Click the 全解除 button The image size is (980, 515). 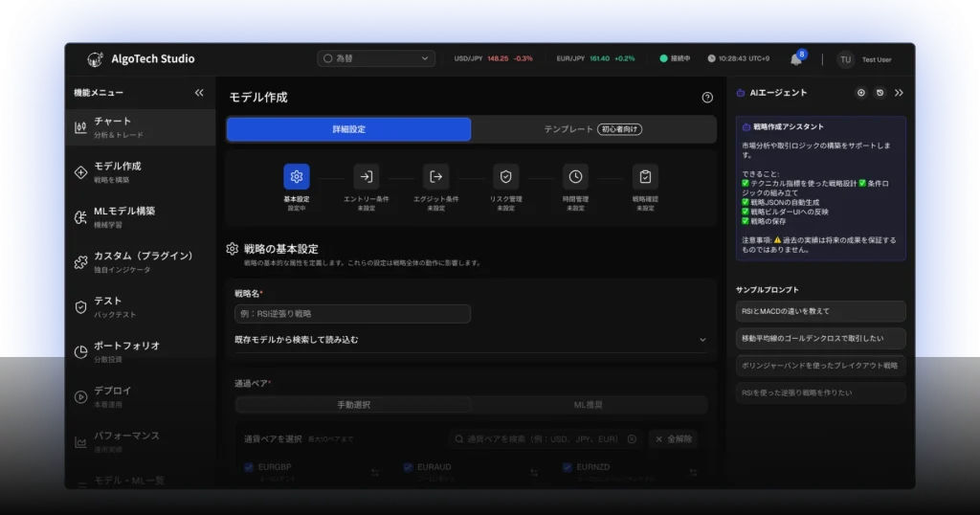(674, 439)
